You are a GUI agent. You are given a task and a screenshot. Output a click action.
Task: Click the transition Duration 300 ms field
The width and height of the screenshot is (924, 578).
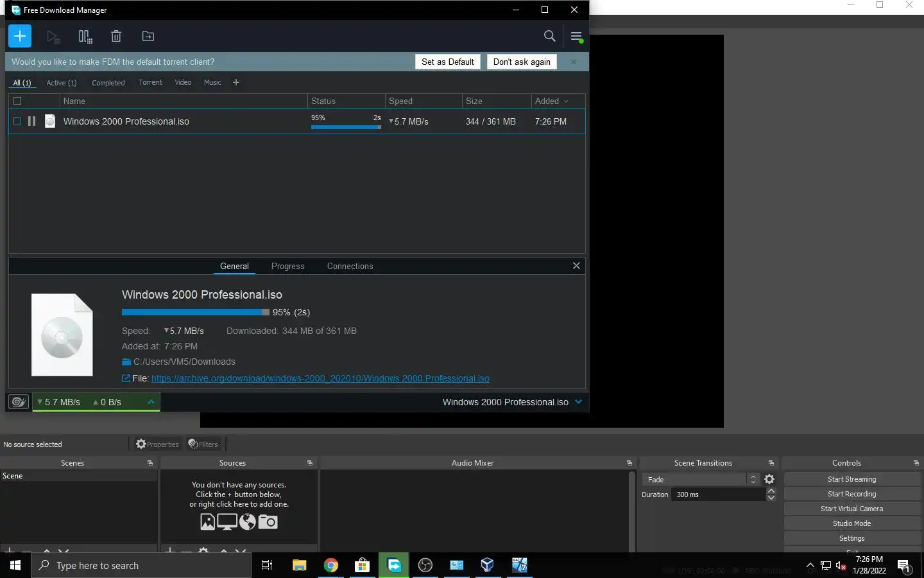pyautogui.click(x=718, y=495)
